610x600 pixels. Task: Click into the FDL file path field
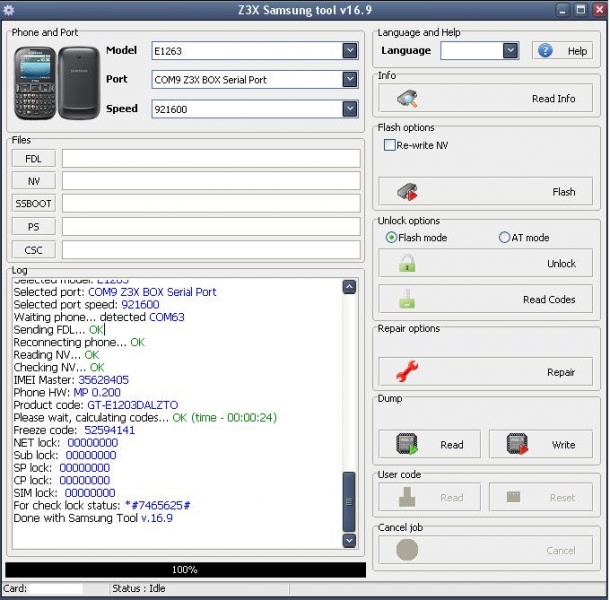coord(211,159)
